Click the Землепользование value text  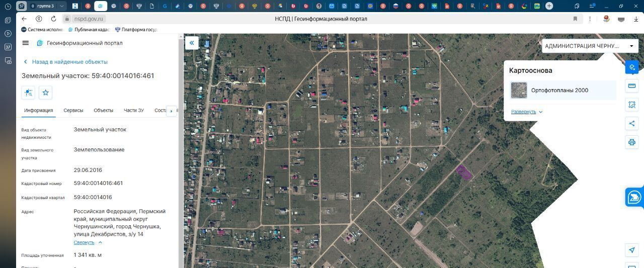[x=99, y=150]
